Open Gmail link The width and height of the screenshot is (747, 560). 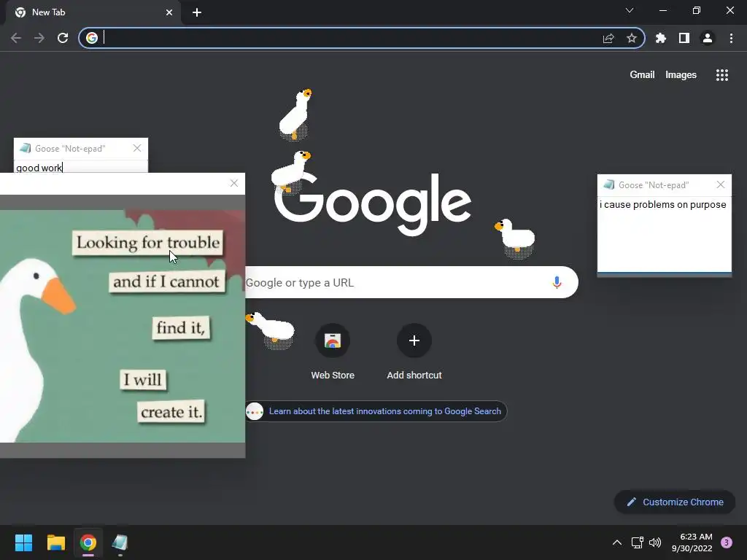(642, 75)
